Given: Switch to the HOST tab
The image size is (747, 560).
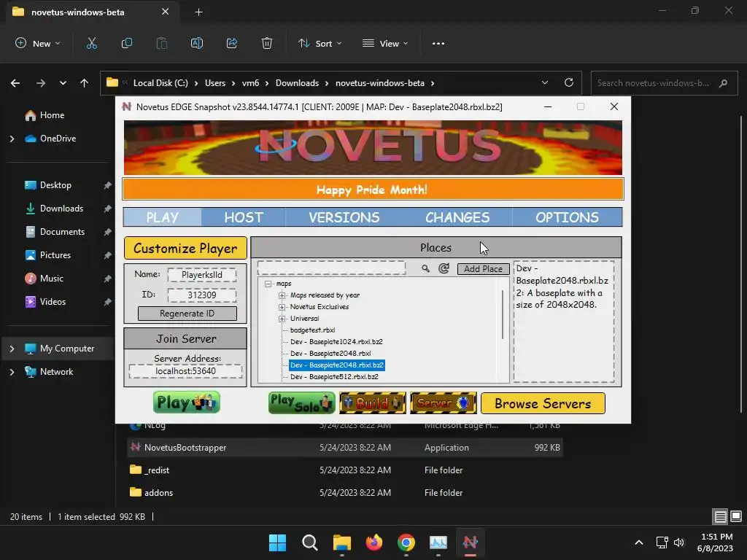Looking at the screenshot, I should [x=244, y=217].
